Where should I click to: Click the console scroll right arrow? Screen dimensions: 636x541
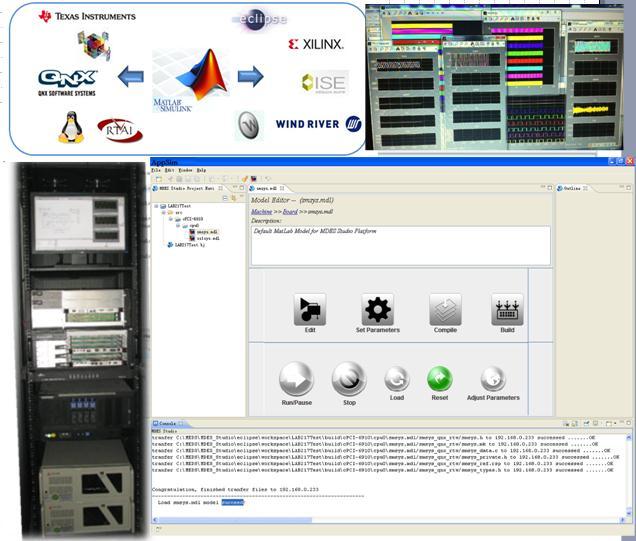623,520
